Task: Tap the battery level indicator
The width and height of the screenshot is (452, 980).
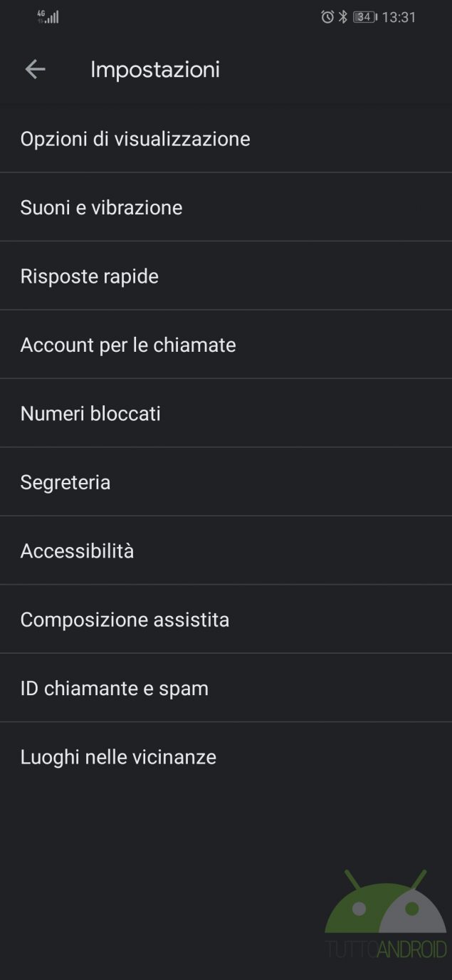Action: [x=364, y=17]
